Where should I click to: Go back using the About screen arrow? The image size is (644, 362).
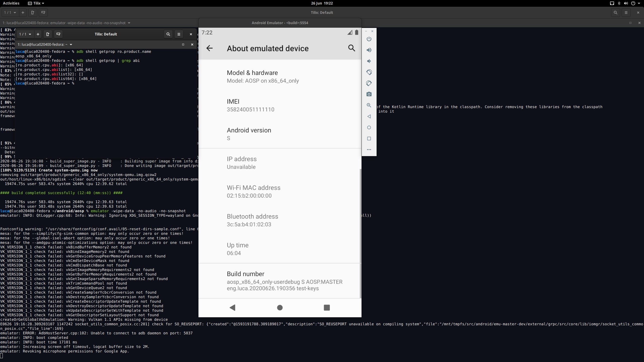click(x=209, y=48)
